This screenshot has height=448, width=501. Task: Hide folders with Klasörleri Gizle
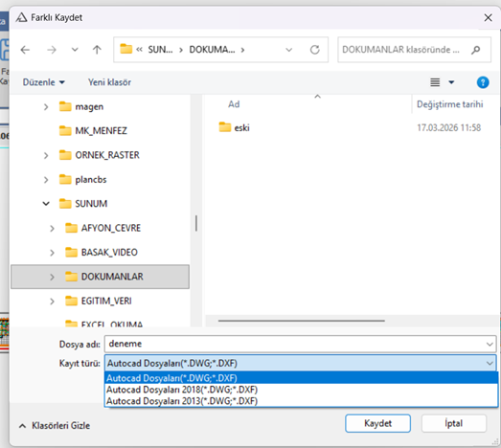55,426
